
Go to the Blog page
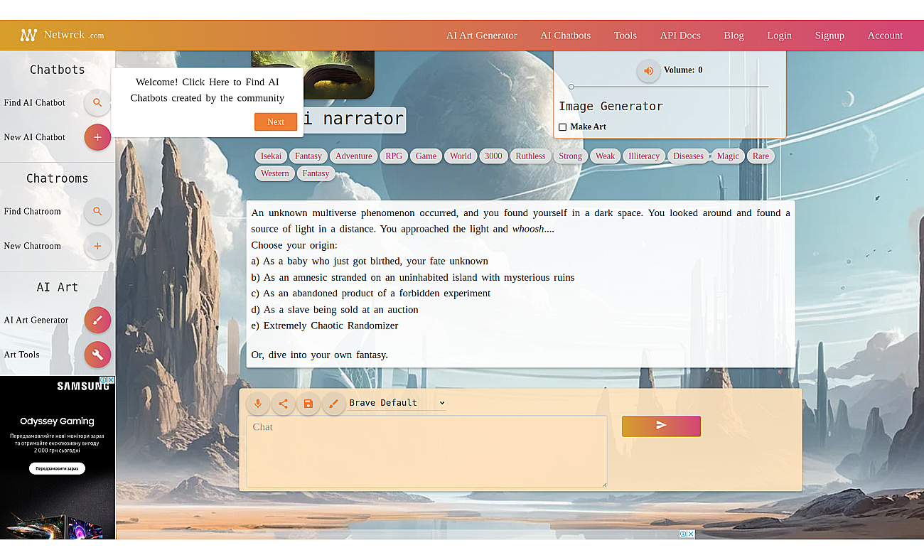pos(734,36)
